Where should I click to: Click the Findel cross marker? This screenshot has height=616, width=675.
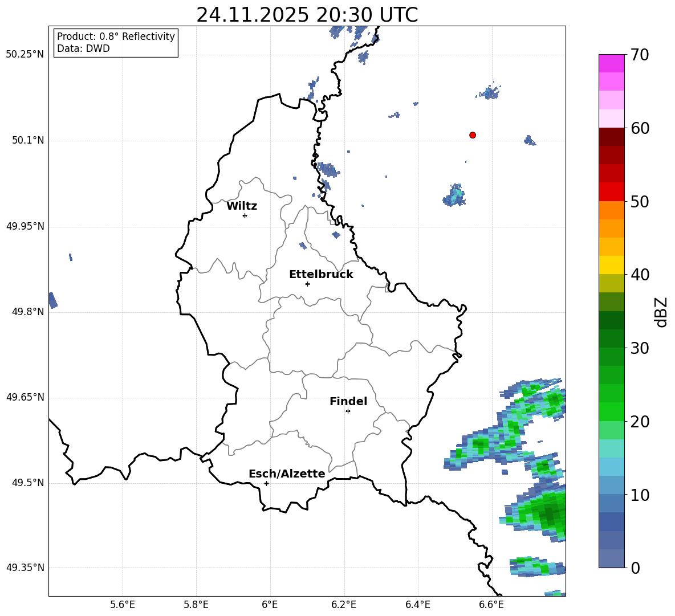tap(348, 411)
